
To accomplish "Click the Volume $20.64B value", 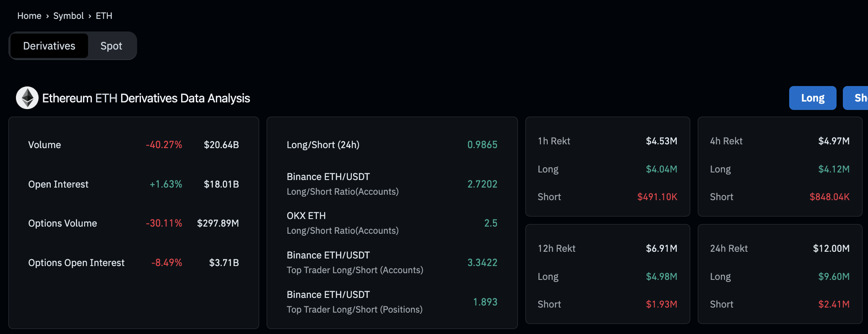I will point(221,145).
